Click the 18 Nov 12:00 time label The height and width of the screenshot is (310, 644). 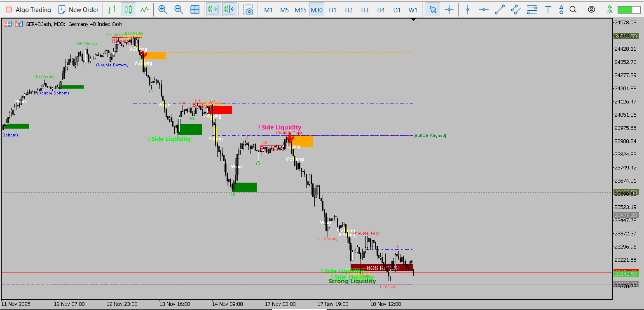[386, 304]
